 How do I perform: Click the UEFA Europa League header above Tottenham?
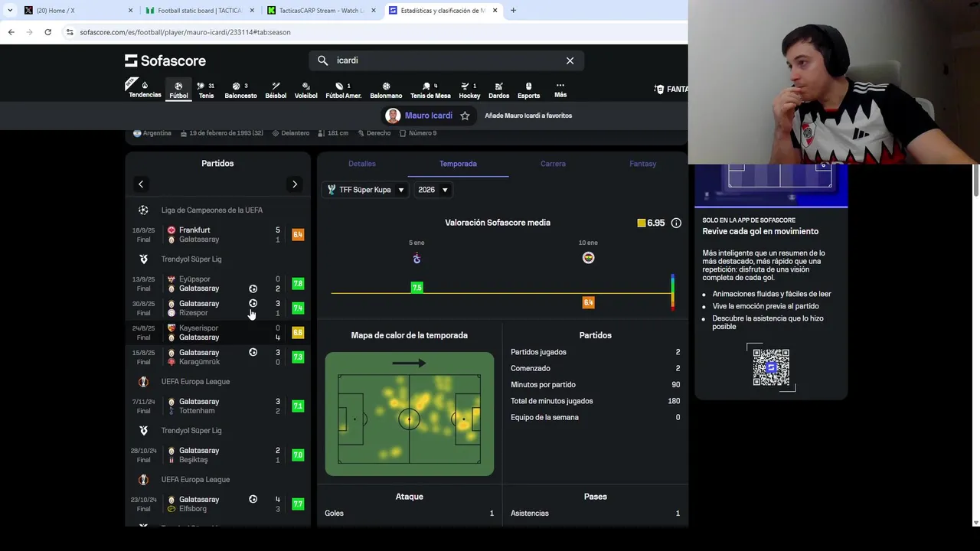pyautogui.click(x=217, y=381)
